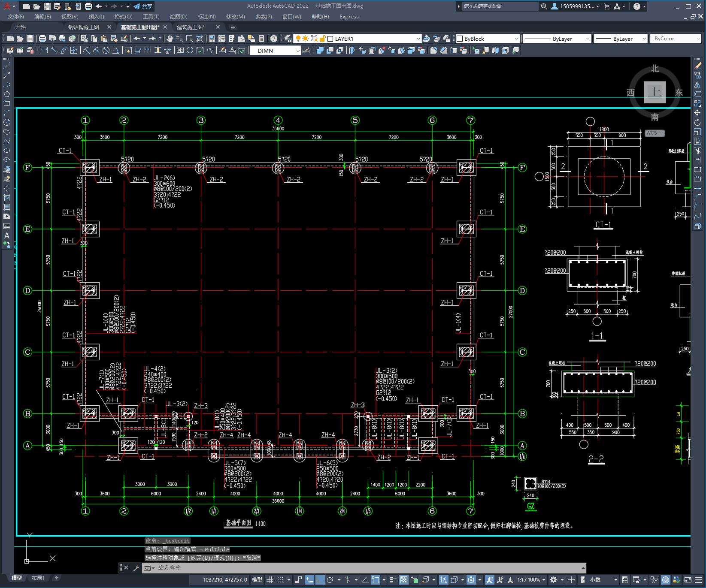The height and width of the screenshot is (588, 706).
Task: Select the Circle tool in draw toolbar
Action: (x=7, y=122)
